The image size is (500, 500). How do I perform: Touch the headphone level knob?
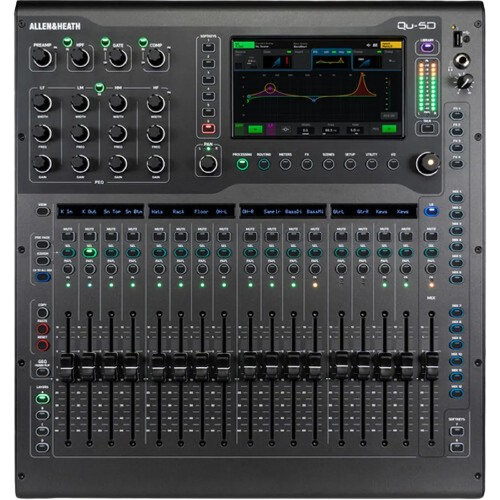[x=464, y=81]
